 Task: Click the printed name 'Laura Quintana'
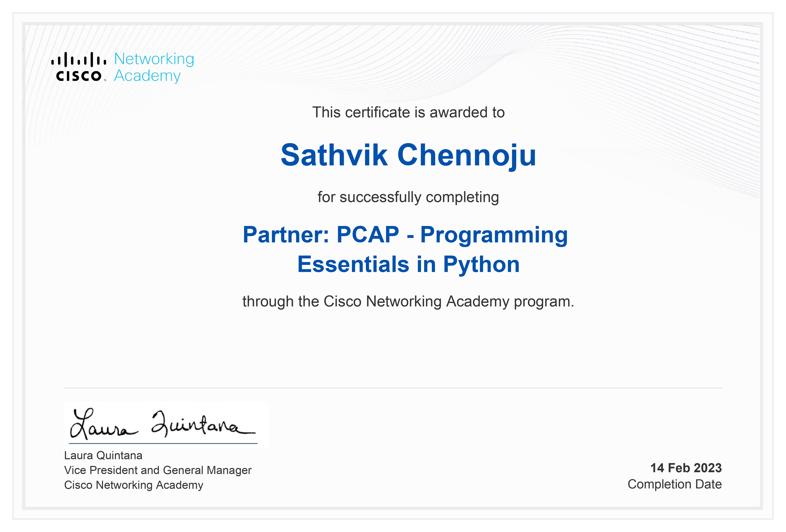point(103,456)
